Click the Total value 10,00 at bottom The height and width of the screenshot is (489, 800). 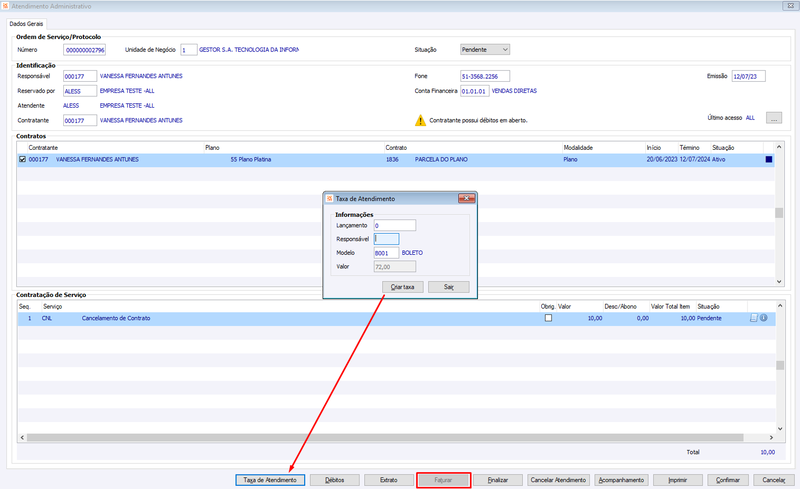pos(767,452)
